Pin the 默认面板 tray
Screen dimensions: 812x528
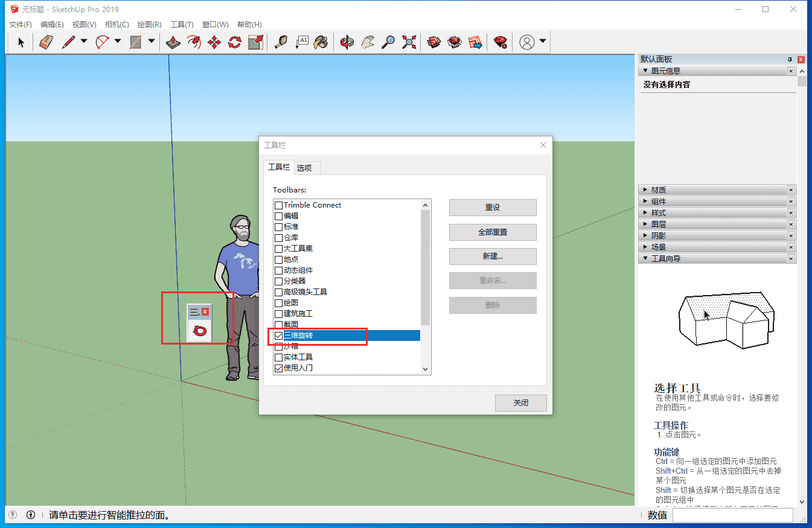[790, 59]
